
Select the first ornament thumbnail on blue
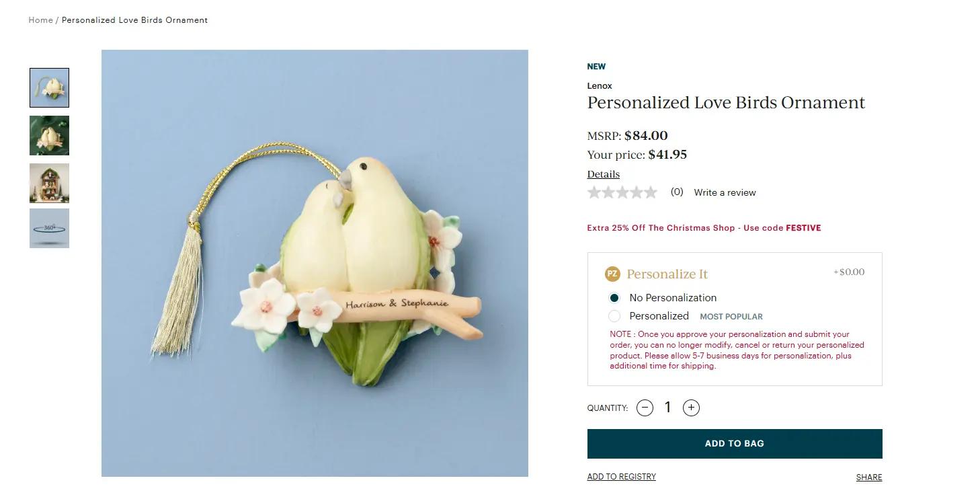pos(49,87)
